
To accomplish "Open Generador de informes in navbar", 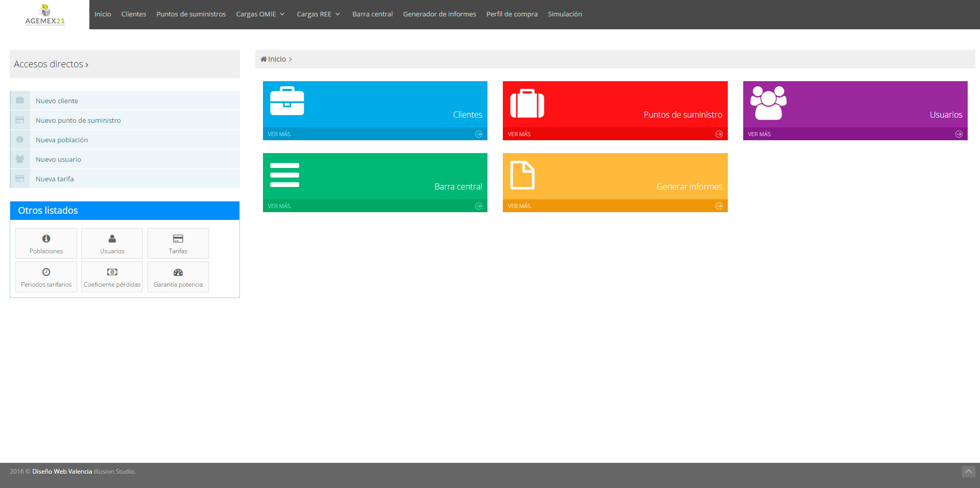I will pos(439,14).
